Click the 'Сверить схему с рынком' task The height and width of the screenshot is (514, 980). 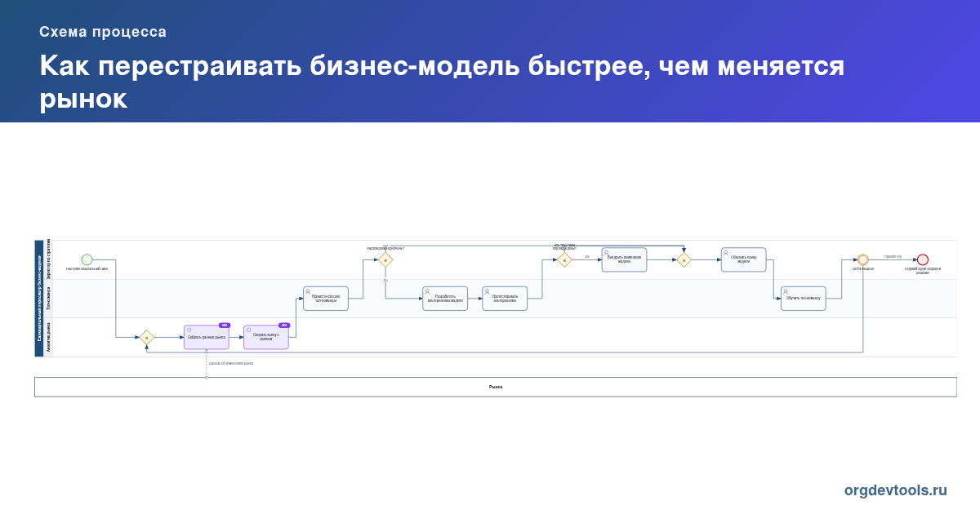(266, 337)
